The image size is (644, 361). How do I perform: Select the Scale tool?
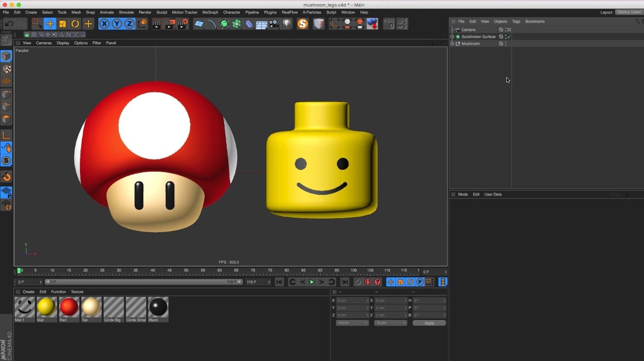pos(63,24)
